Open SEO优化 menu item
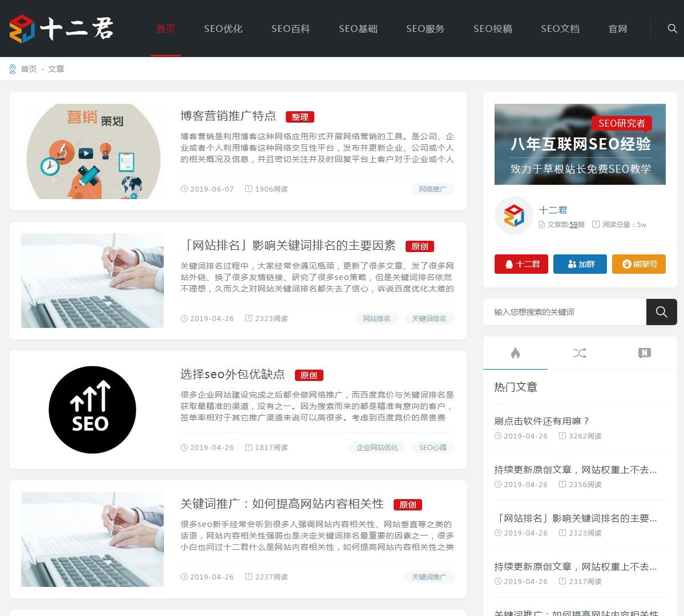The height and width of the screenshot is (616, 684). [x=224, y=29]
